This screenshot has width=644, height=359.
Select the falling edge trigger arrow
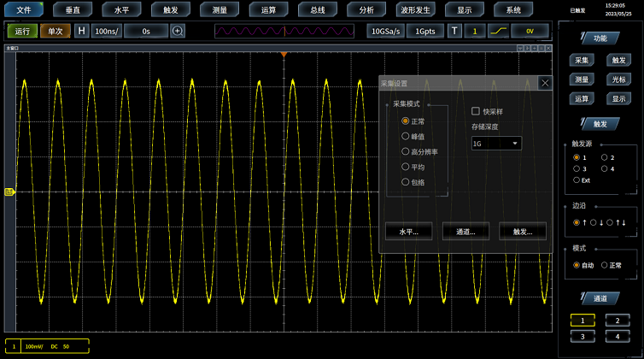pyautogui.click(x=601, y=223)
